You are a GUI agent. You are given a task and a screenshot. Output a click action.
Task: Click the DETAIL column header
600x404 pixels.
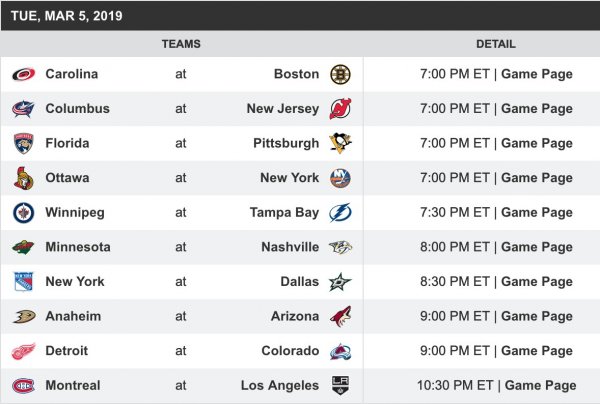pyautogui.click(x=496, y=44)
